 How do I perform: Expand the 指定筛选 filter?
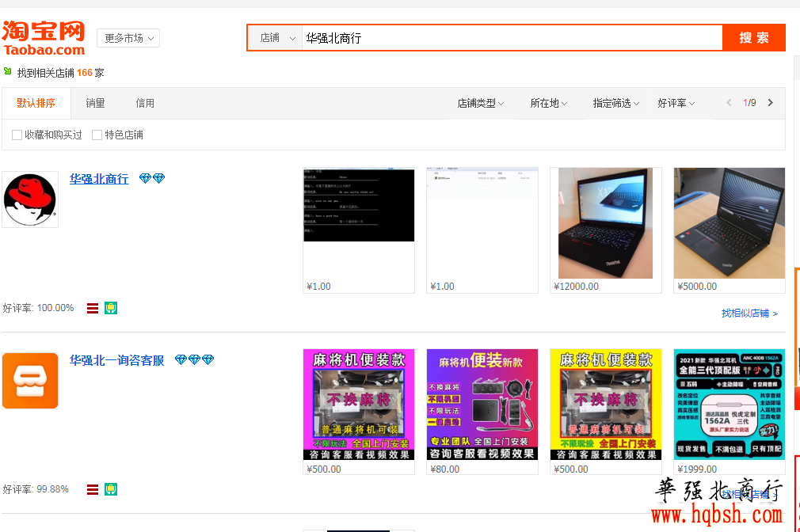[x=615, y=104]
